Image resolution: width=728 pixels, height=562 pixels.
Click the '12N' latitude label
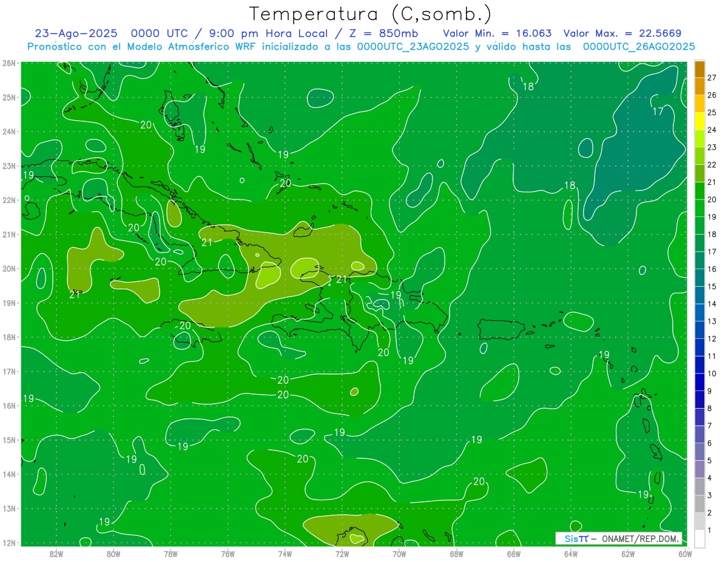click(x=8, y=542)
